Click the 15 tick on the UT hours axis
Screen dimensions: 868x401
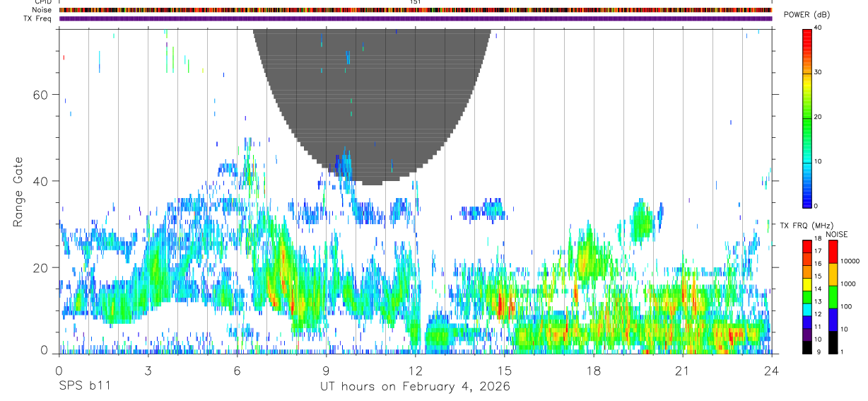tap(505, 371)
